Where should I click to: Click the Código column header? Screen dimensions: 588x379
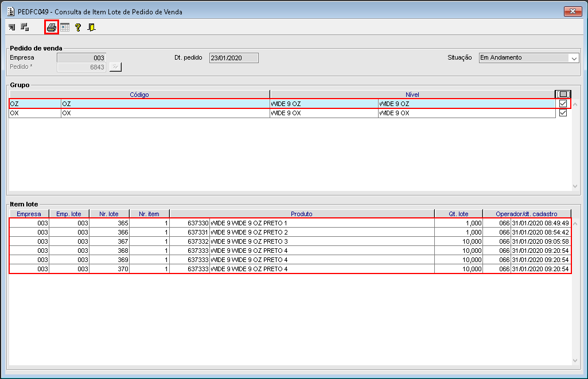(139, 95)
